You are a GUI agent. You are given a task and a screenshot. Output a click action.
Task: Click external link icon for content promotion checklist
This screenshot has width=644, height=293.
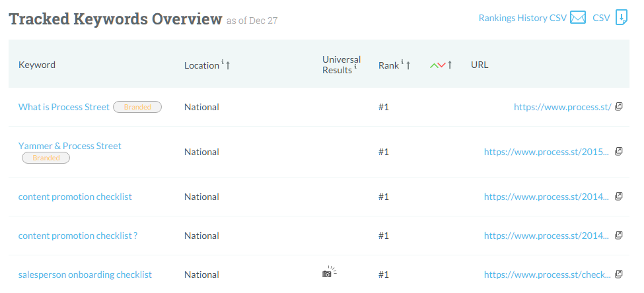pyautogui.click(x=619, y=196)
